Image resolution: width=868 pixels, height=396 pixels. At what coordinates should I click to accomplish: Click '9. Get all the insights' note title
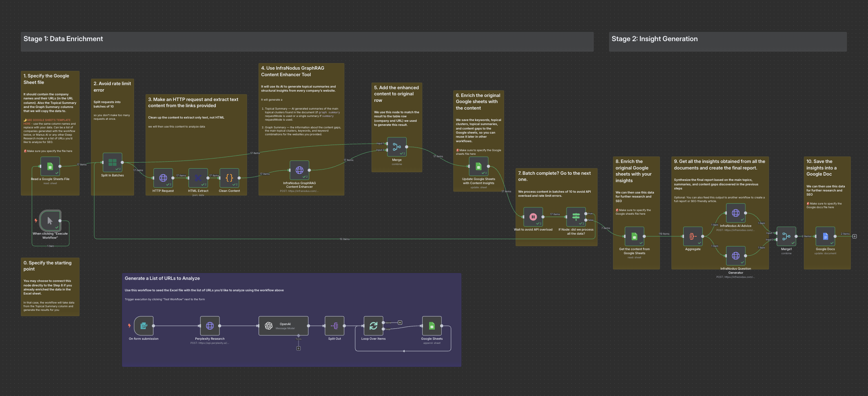coord(720,165)
